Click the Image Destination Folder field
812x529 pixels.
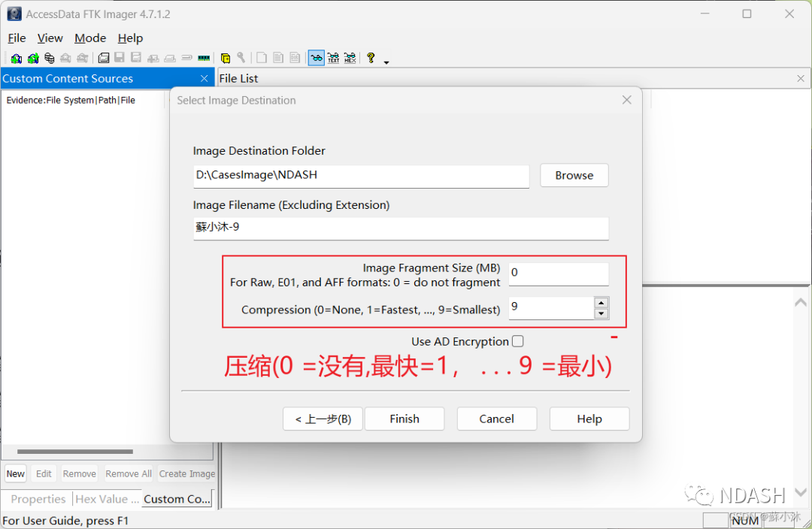(x=361, y=176)
